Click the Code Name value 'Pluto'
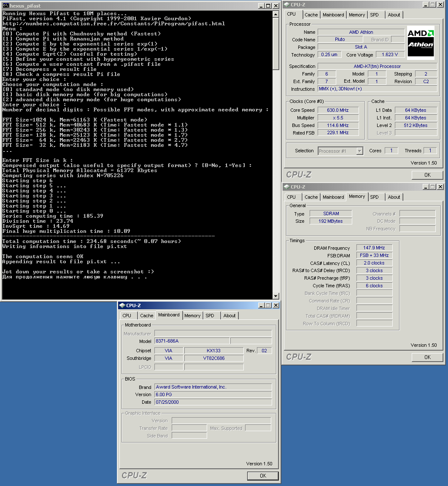448x486 pixels. pos(340,39)
